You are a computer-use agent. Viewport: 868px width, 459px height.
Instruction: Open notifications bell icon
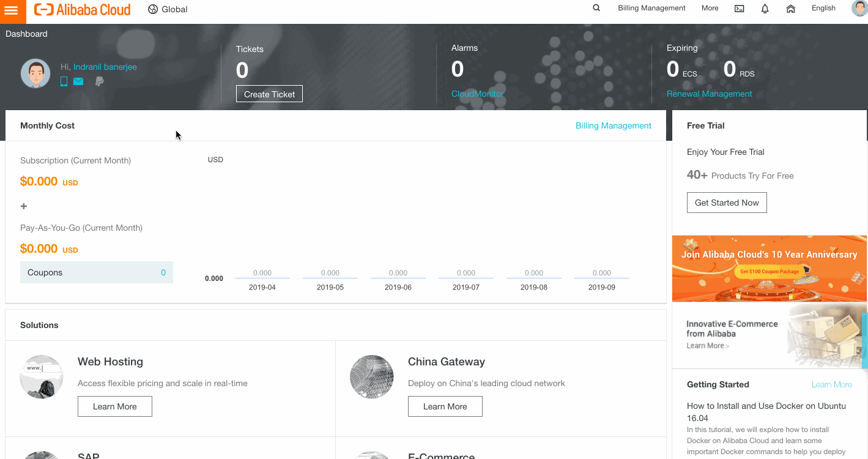pos(765,9)
